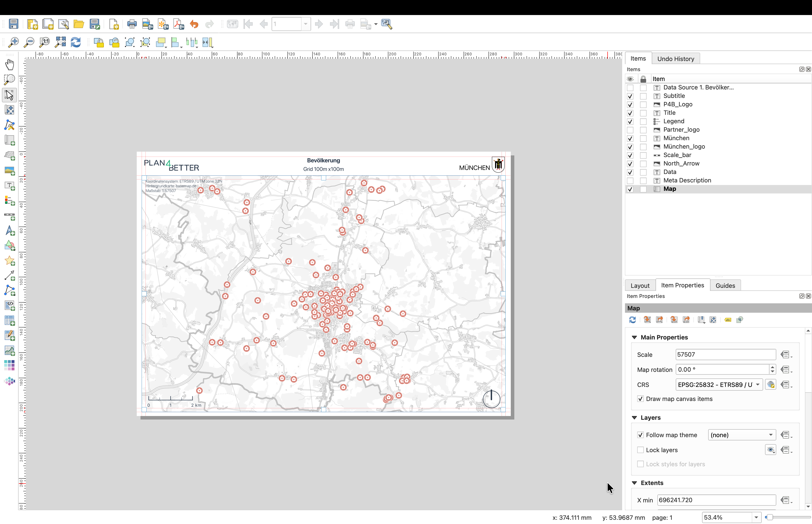Switch to the Items tab
Viewport: 812px width, 524px height.
(638, 58)
